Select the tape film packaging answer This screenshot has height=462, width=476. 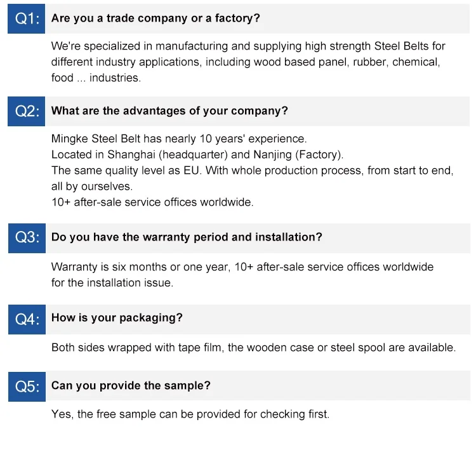click(253, 347)
